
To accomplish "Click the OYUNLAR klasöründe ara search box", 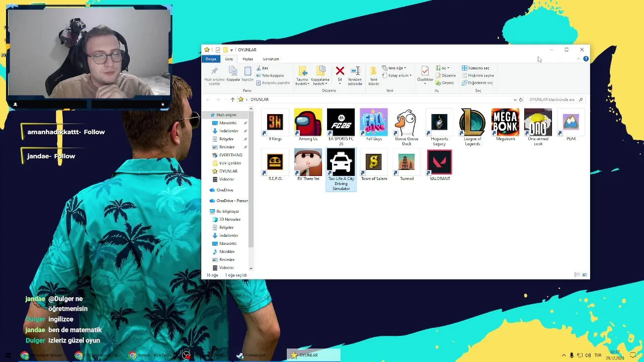I will (556, 100).
